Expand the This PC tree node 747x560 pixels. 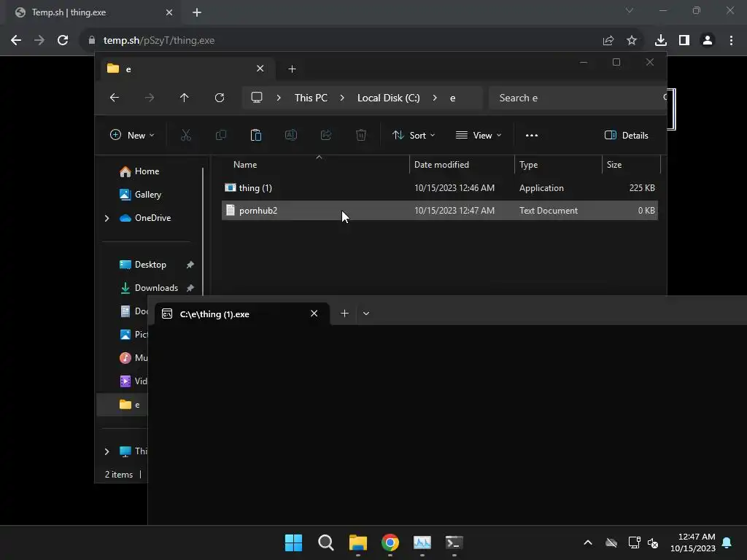pyautogui.click(x=107, y=451)
